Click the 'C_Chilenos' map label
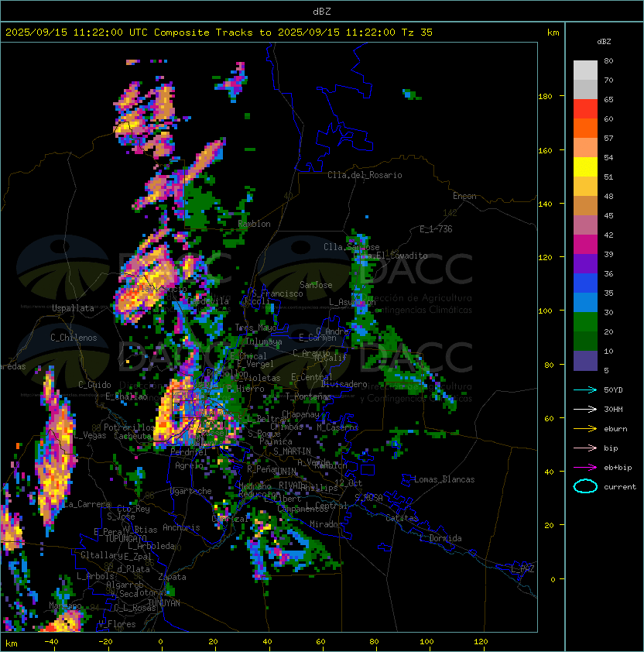644x652 pixels. pyautogui.click(x=74, y=338)
